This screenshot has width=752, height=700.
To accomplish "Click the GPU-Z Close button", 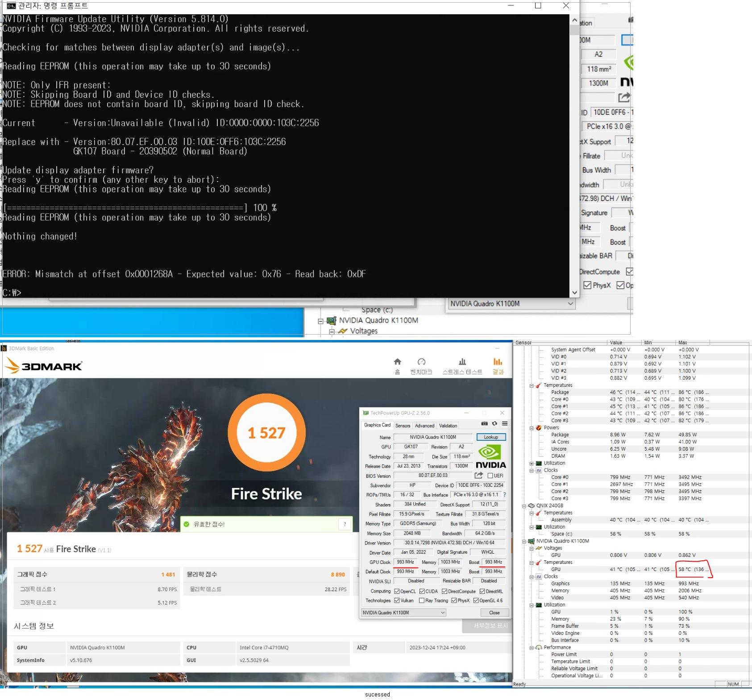I will tap(494, 613).
